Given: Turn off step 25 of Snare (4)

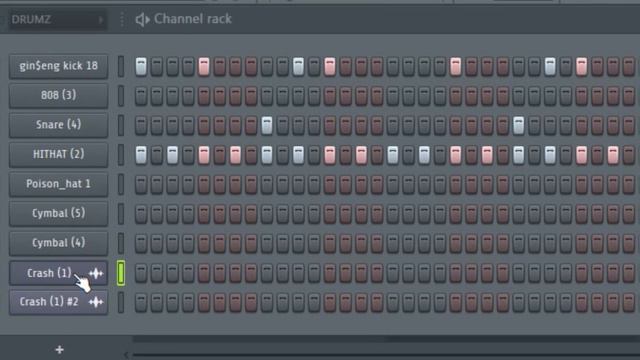Looking at the screenshot, I should (518, 125).
